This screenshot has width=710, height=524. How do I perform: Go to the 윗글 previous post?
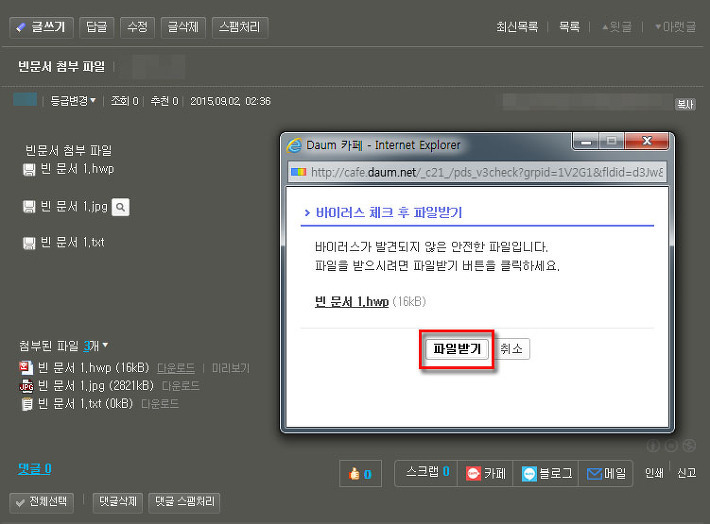[x=616, y=27]
